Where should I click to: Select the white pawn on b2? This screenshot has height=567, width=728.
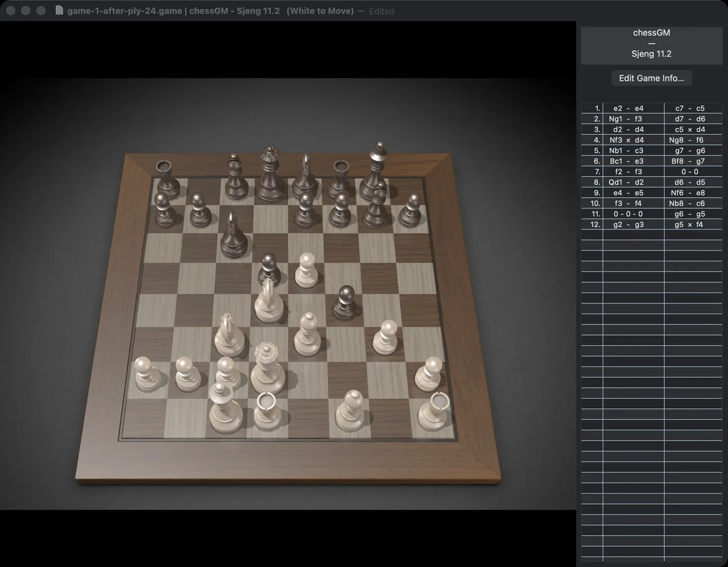click(x=187, y=374)
